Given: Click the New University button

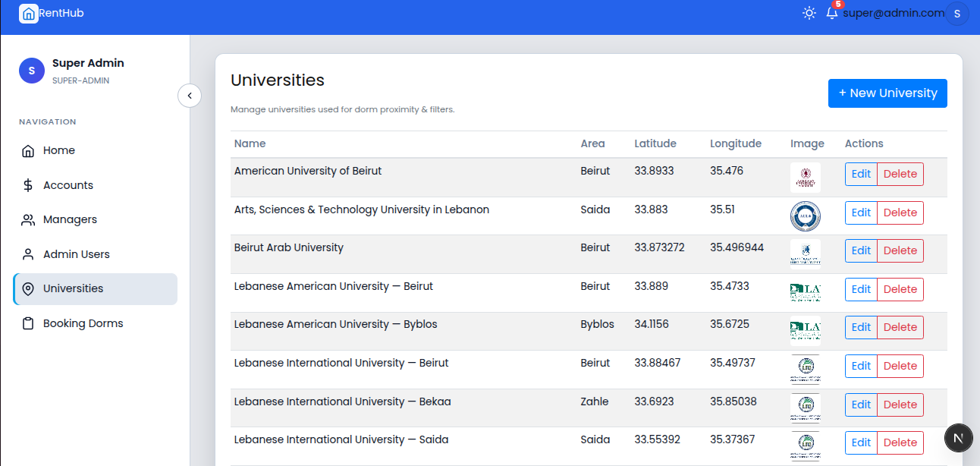Looking at the screenshot, I should click(887, 93).
